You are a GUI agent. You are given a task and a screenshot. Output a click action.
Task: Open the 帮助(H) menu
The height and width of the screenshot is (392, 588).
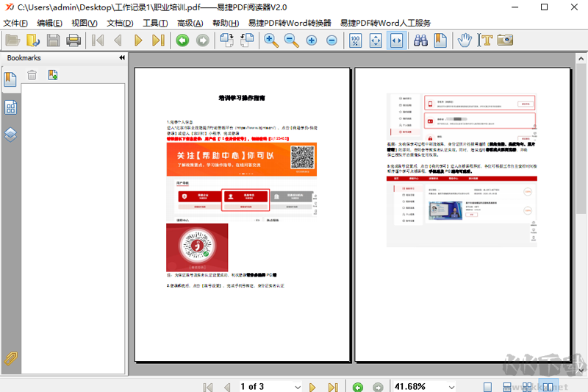226,23
